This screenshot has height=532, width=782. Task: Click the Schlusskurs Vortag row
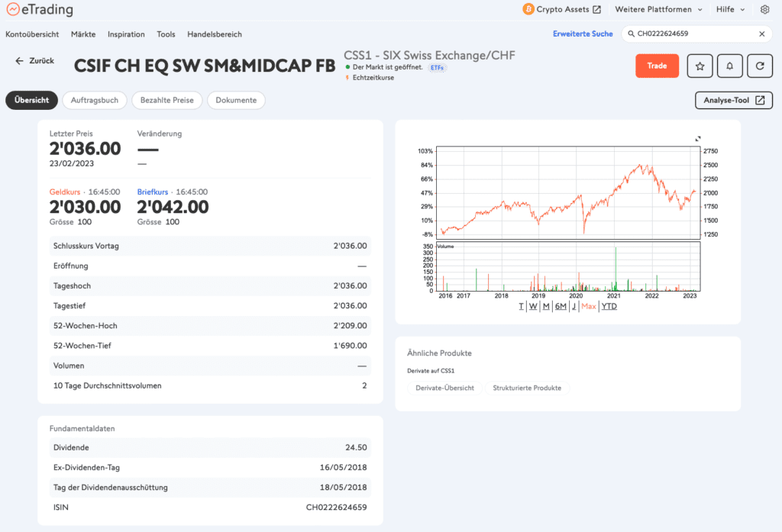pyautogui.click(x=210, y=246)
